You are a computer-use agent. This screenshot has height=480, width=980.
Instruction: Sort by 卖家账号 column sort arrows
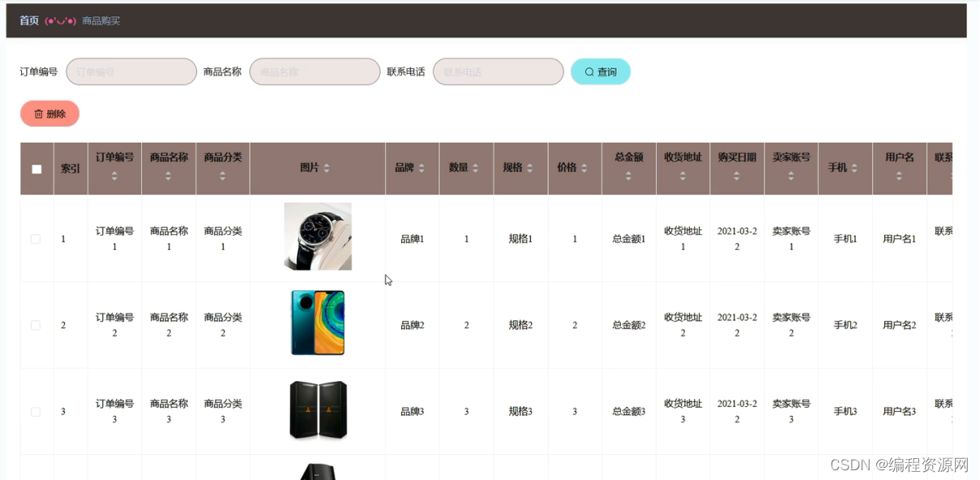point(791,175)
